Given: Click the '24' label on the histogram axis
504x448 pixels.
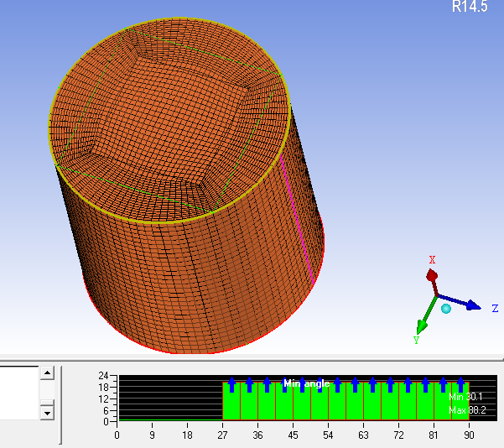Looking at the screenshot, I should tap(103, 375).
